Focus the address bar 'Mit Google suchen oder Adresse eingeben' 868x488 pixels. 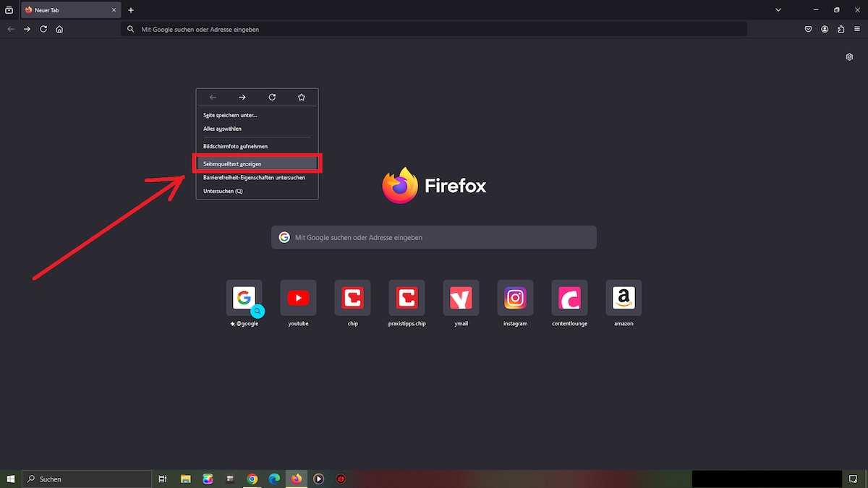pyautogui.click(x=434, y=29)
